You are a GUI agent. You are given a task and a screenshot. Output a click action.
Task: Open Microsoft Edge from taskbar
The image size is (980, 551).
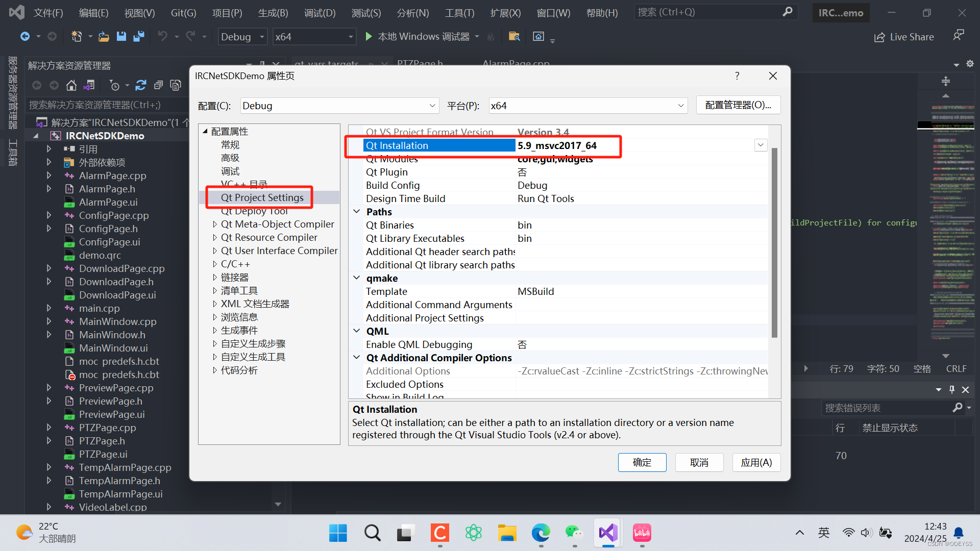[x=541, y=533]
